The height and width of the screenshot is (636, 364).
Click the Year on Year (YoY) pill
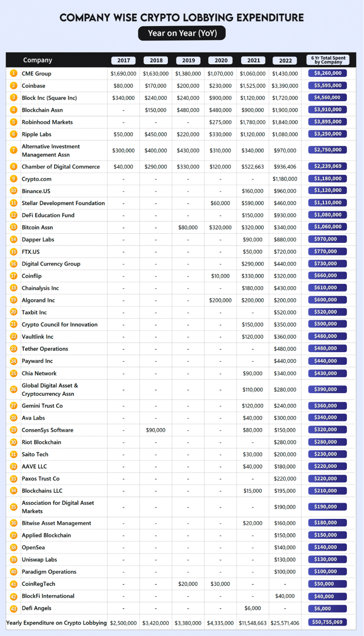(182, 33)
